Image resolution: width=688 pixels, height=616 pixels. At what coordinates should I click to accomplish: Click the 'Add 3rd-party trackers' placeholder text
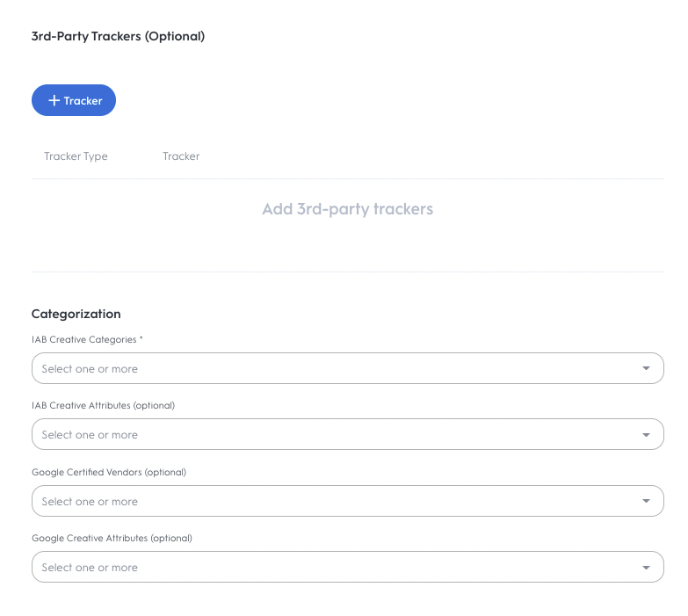pos(347,209)
